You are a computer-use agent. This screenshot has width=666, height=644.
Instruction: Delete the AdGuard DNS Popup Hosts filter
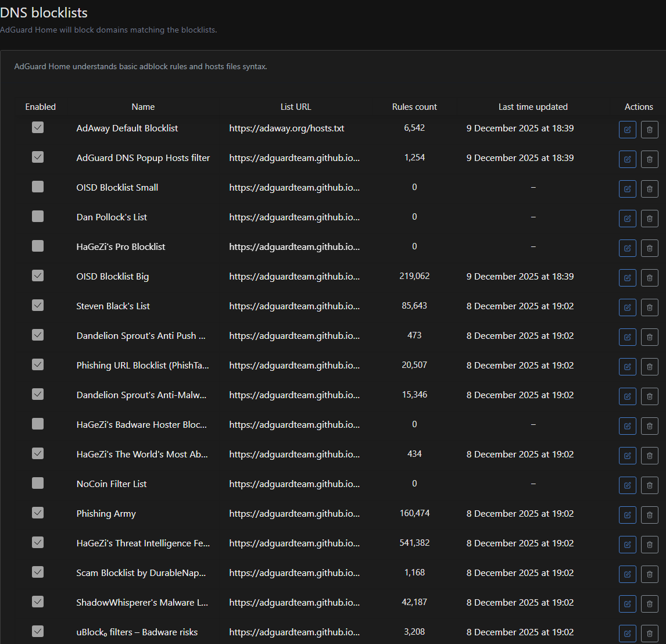649,159
